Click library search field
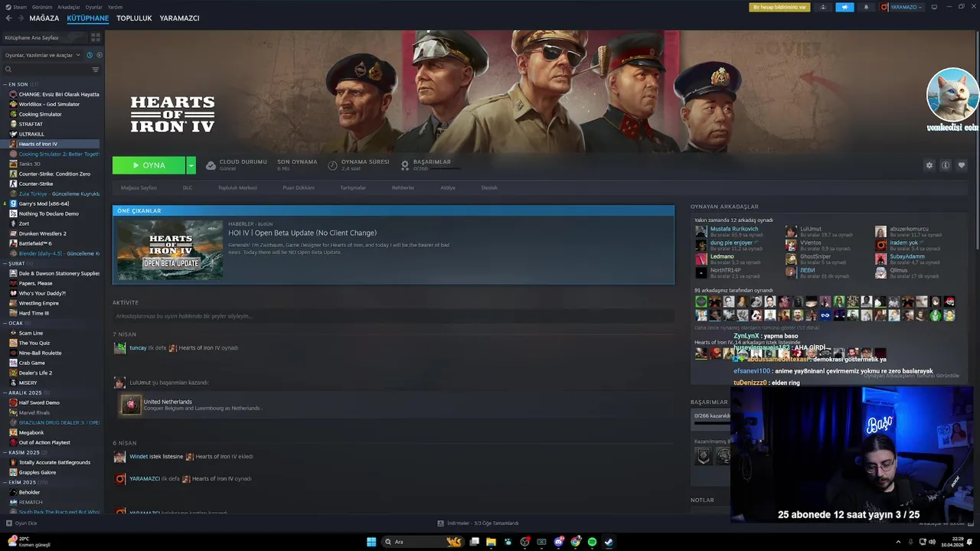The width and height of the screenshot is (980, 551). click(x=46, y=70)
